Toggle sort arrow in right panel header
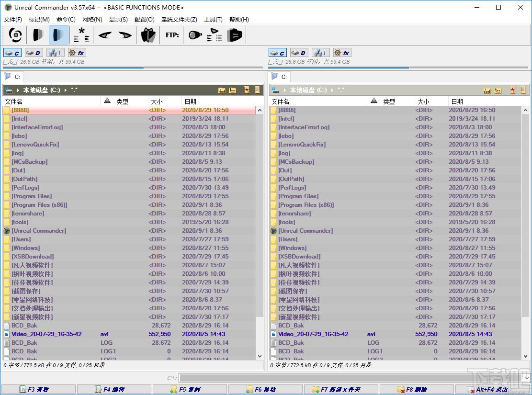 [x=374, y=101]
